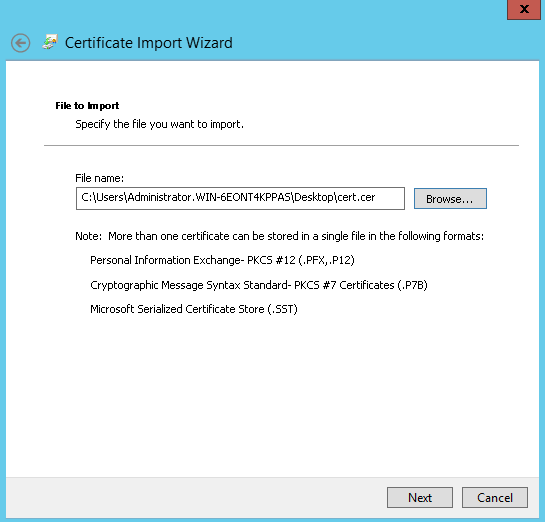Close the wizard with the red X
The width and height of the screenshot is (545, 522).
(x=524, y=9)
